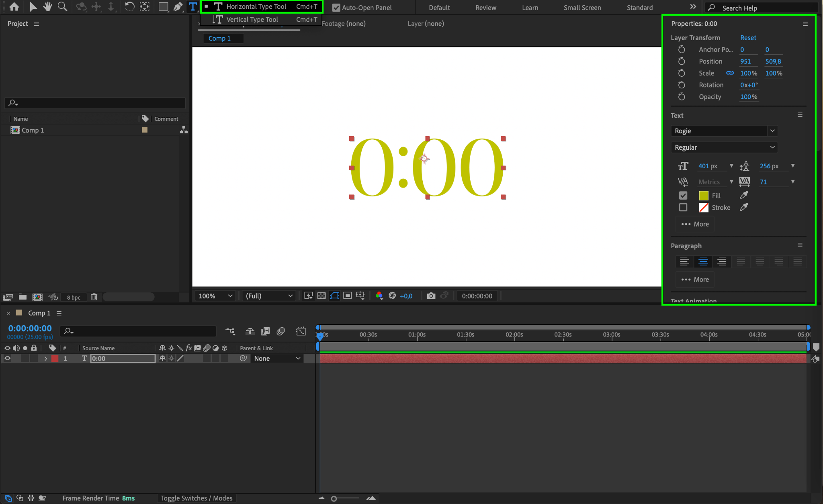Pick fill color with eyedropper
This screenshot has width=823, height=504.
744,195
